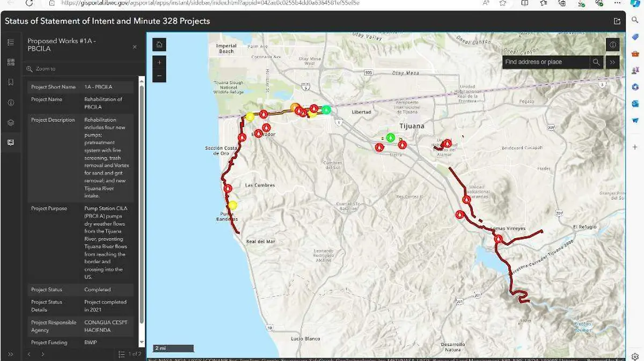The height and width of the screenshot is (361, 644).
Task: Open the selected features list showing 1 of 2
Action: [129, 354]
